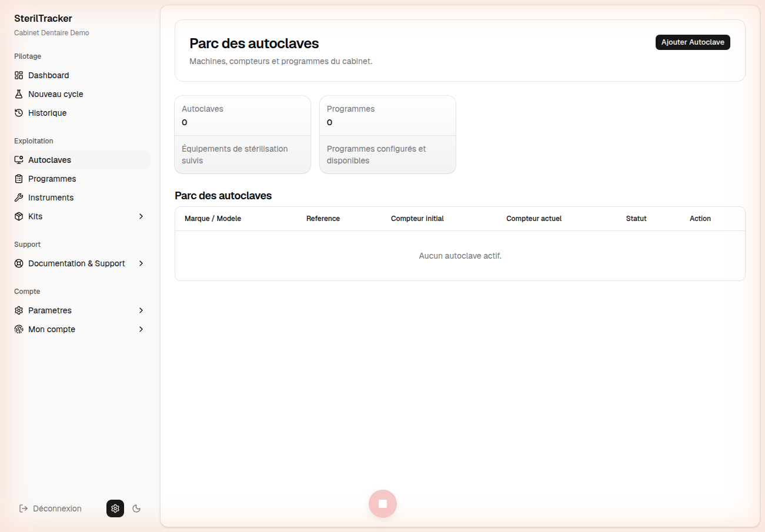This screenshot has height=532, width=765.
Task: Click the Parametres label
Action: click(x=50, y=310)
